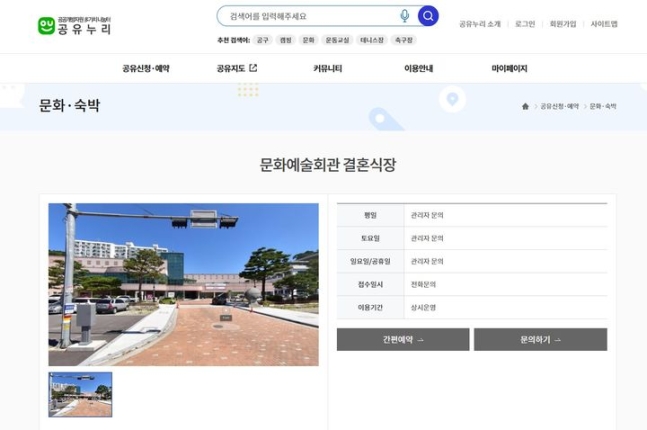Viewport: 647px width, 430px height.
Task: Open the 마이페이지 menu
Action: (x=509, y=69)
